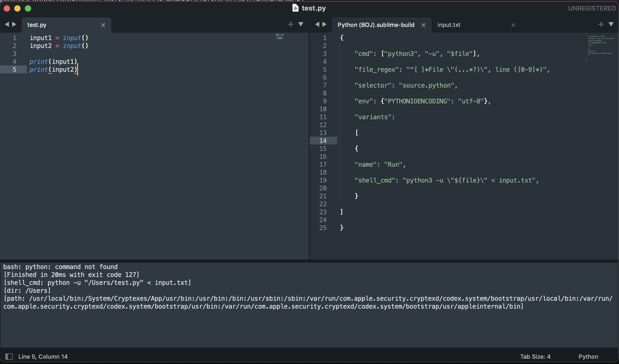Click the right pane minimap

pyautogui.click(x=601, y=46)
